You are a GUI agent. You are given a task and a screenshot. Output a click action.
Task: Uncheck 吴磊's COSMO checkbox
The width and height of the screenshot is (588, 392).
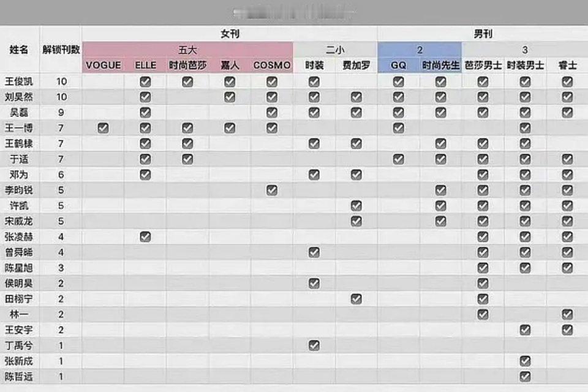(272, 112)
